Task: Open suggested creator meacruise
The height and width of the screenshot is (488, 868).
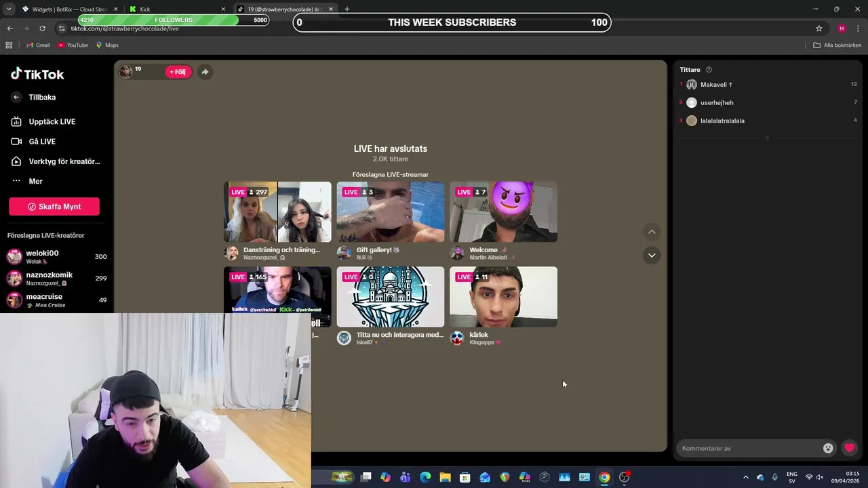Action: [57, 300]
